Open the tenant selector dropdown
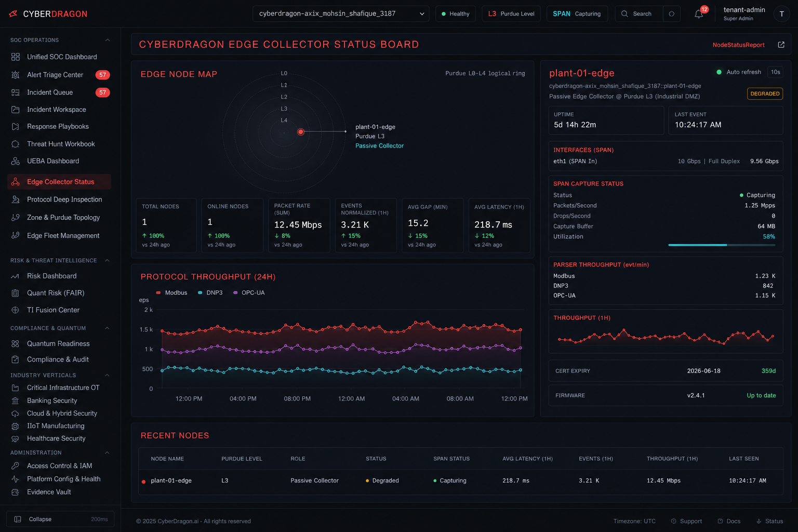Viewport: 798px width, 532px height. pos(341,14)
